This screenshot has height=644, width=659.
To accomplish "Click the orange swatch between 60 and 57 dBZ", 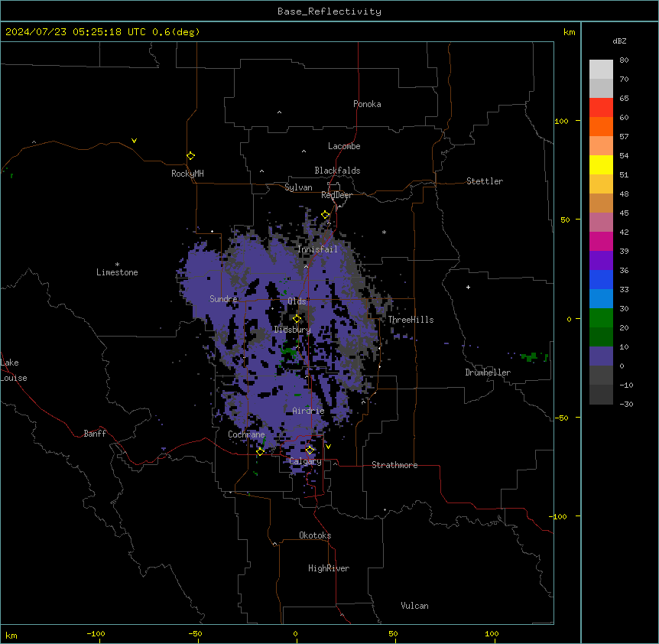I will click(601, 126).
